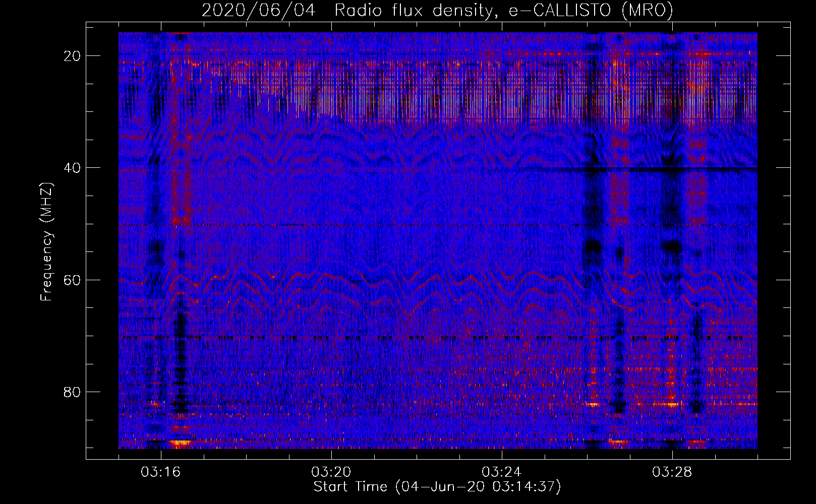This screenshot has height=504, width=816.
Task: Click the 80 frequency tick label
Action: pos(73,392)
